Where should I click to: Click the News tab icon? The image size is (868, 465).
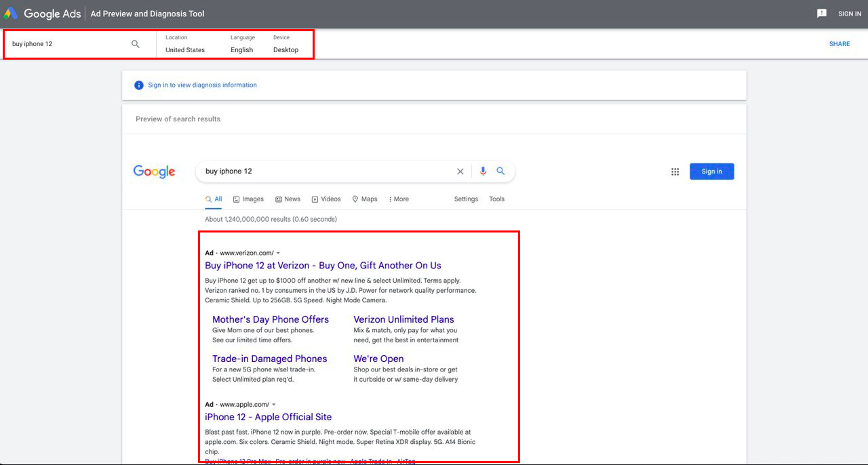coord(279,199)
